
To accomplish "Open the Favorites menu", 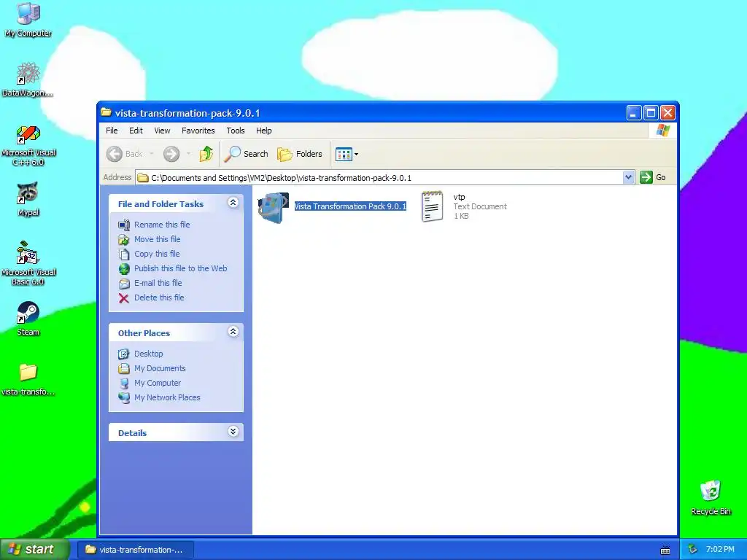I will [x=198, y=131].
